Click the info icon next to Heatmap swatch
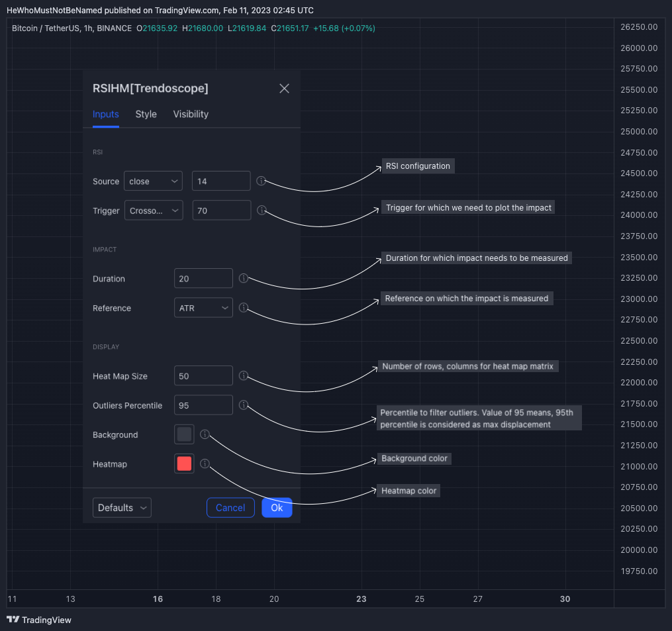The height and width of the screenshot is (631, 672). 205,463
